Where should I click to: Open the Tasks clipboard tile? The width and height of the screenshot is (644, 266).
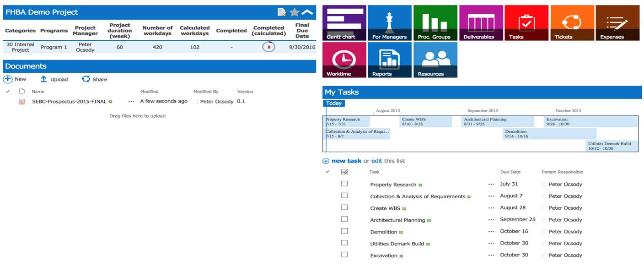tap(526, 22)
